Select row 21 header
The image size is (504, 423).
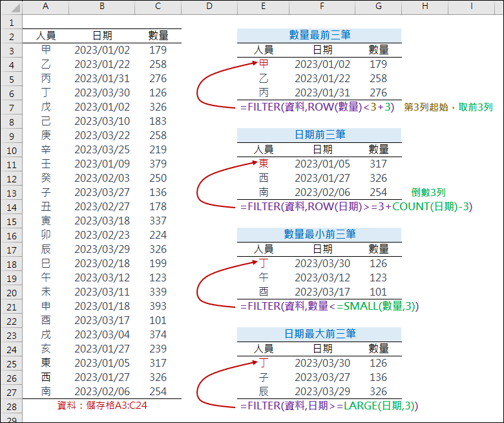tap(12, 307)
